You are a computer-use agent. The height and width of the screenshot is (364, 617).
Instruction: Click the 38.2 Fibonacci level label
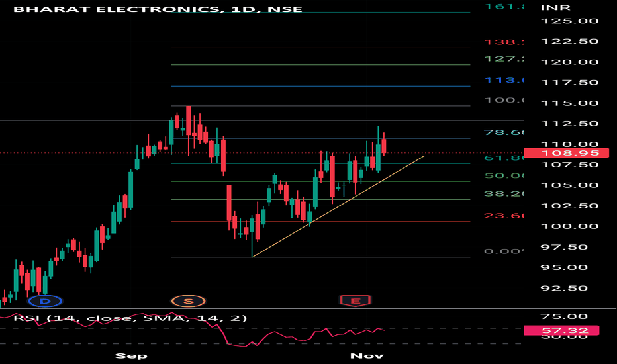pos(504,194)
